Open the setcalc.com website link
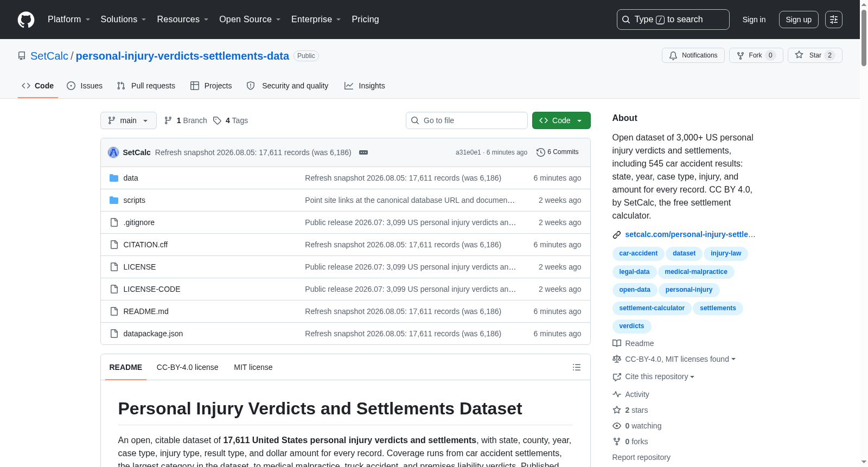 690,234
